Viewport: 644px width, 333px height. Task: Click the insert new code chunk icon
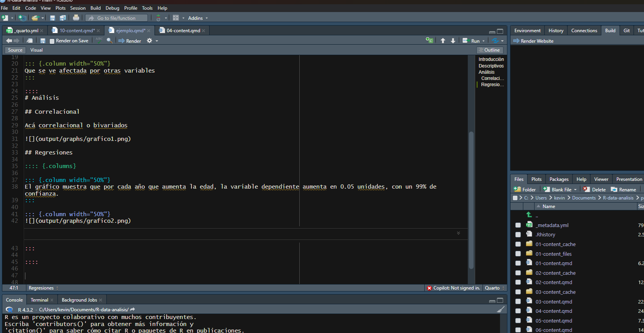point(429,40)
